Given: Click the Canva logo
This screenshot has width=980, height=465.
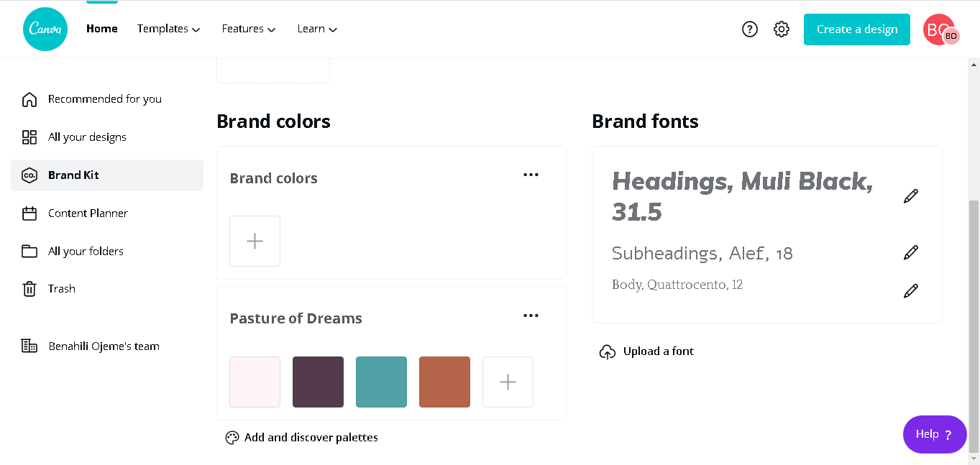Looking at the screenshot, I should point(45,29).
